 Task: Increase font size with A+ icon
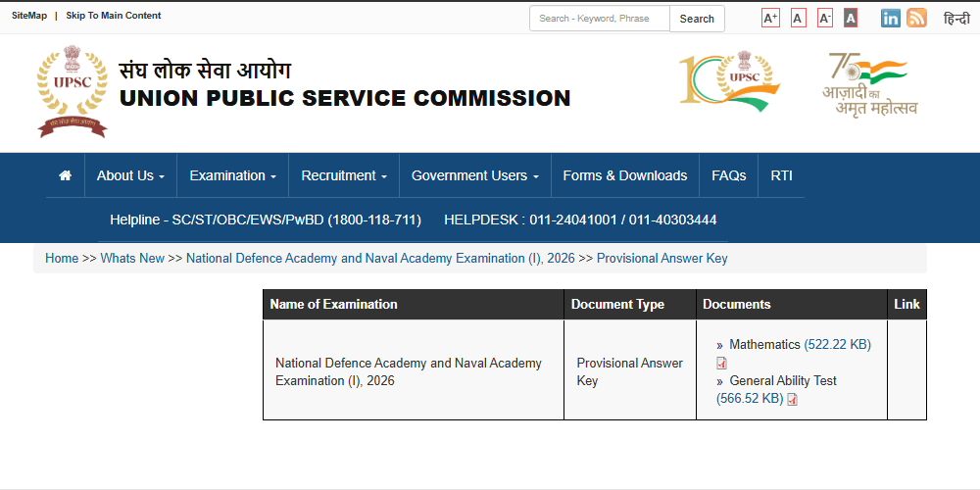(770, 18)
